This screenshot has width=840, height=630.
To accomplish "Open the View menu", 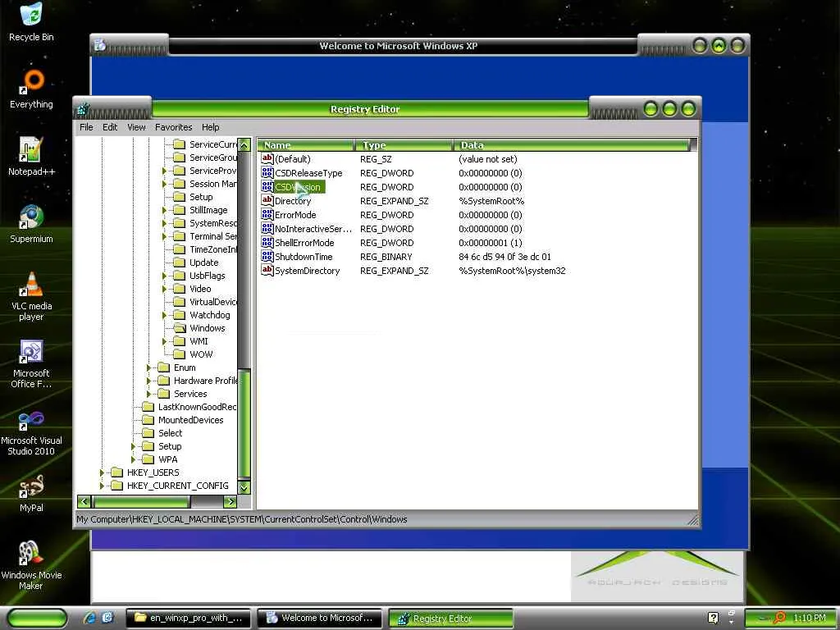I will coord(136,127).
